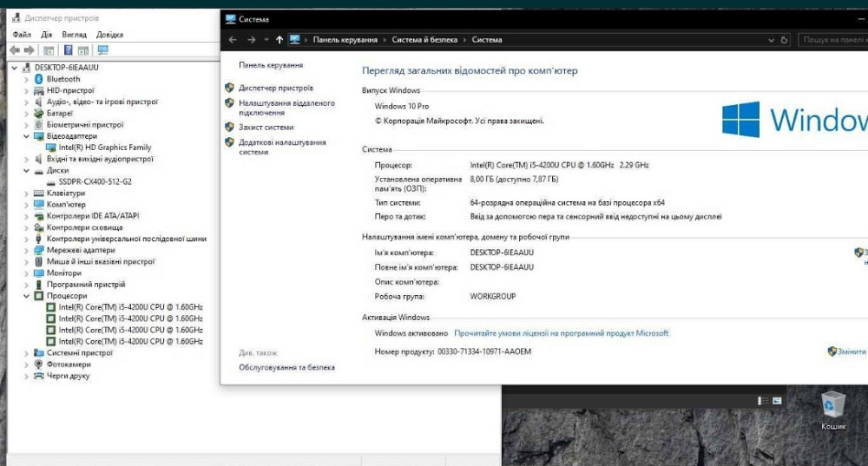Select the SSDPR-CX400-512-G2 disk entry
The image size is (868, 466).
point(95,181)
